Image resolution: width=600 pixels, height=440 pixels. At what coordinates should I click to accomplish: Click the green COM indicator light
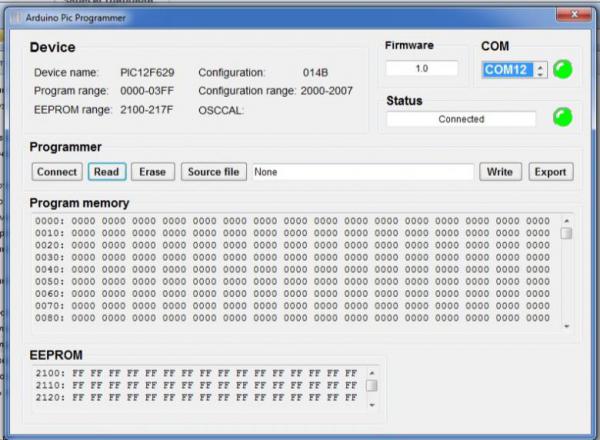coord(562,70)
